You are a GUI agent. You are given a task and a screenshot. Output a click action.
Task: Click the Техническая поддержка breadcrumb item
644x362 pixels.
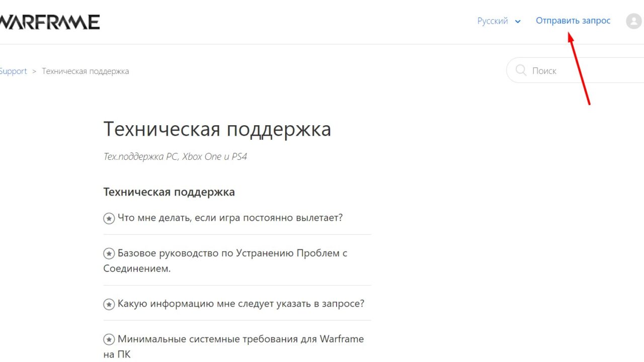tap(85, 71)
